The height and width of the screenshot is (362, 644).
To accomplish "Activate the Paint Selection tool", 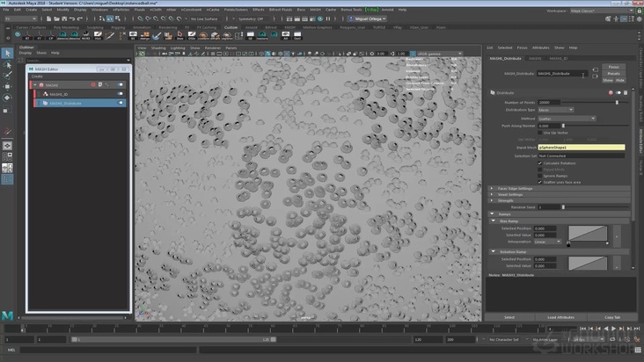I will click(x=7, y=76).
